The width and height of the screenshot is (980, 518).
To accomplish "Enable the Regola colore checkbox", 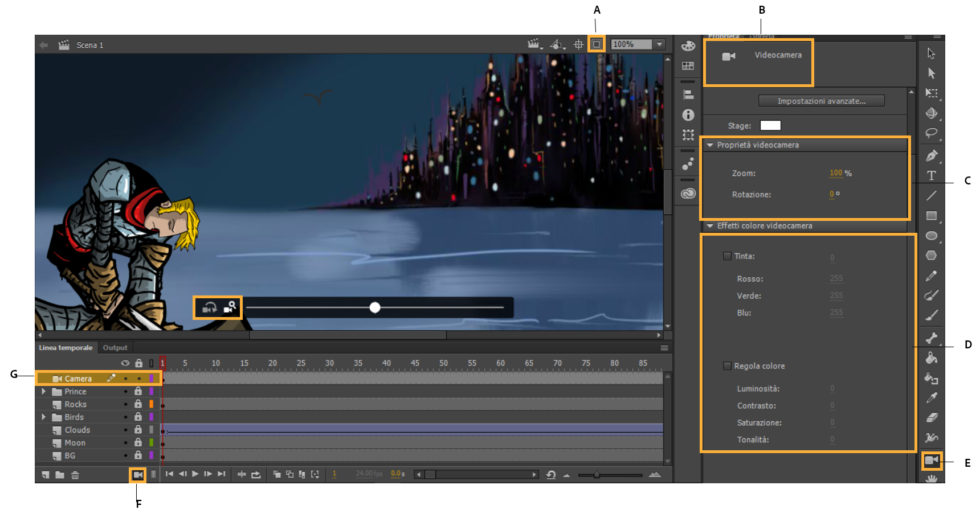I will [x=728, y=366].
